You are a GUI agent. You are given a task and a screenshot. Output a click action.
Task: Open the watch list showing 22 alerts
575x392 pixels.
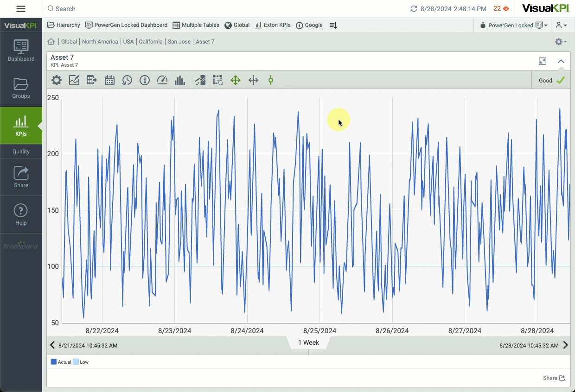point(501,8)
